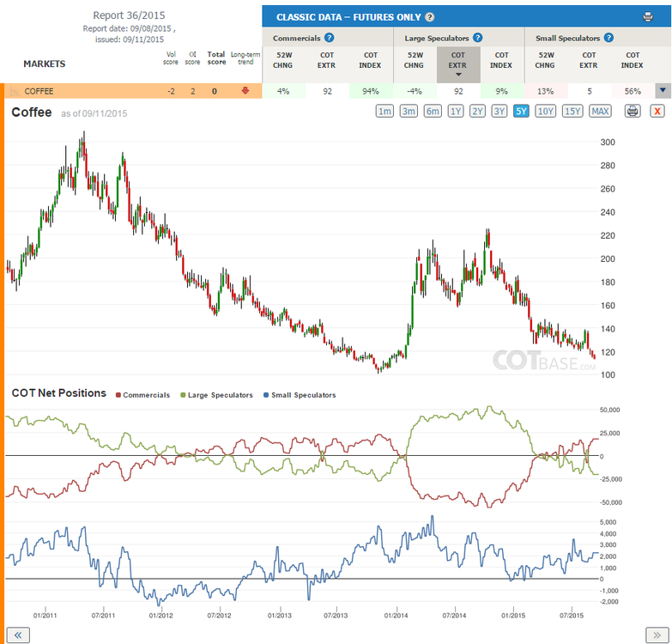Select the active 5Y range
Viewport: 672px width, 644px height.
(521, 112)
